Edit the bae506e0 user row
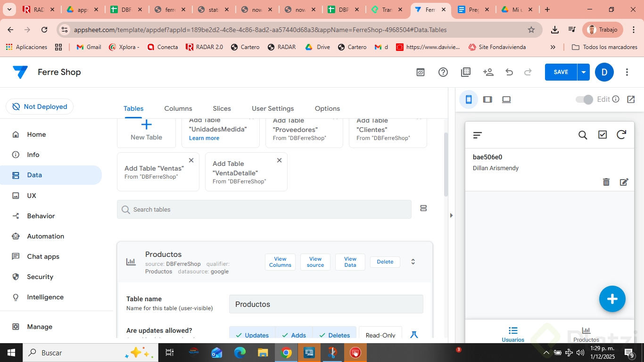Image resolution: width=644 pixels, height=362 pixels. [x=624, y=182]
